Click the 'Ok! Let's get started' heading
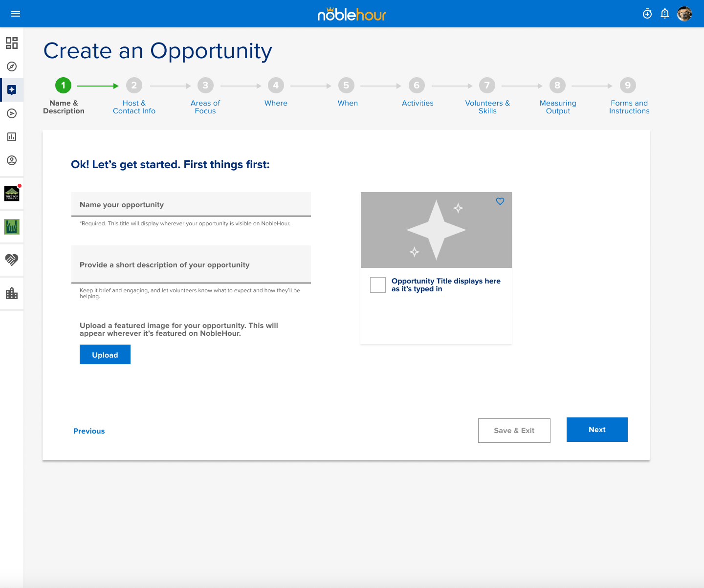 click(x=170, y=165)
